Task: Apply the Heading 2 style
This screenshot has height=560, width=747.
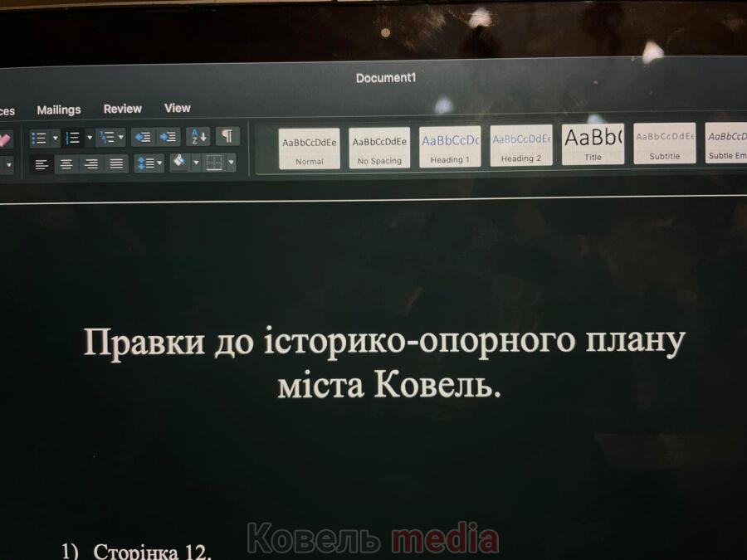Action: [521, 145]
